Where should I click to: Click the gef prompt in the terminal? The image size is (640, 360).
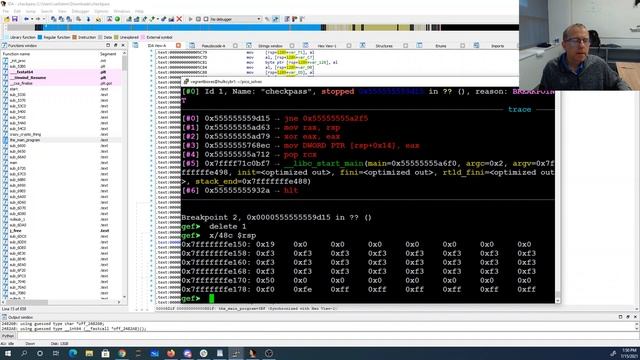190,298
